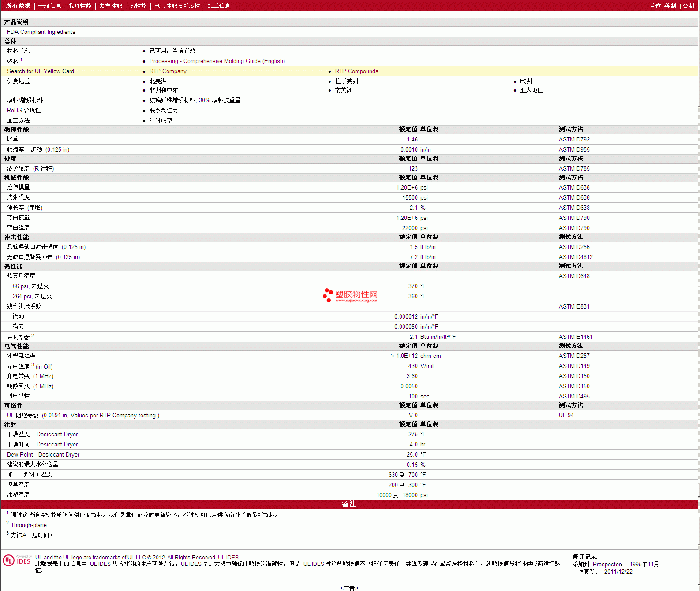Select the UL 阻燃等级 value V-0
This screenshot has width=700, height=591.
coord(413,415)
